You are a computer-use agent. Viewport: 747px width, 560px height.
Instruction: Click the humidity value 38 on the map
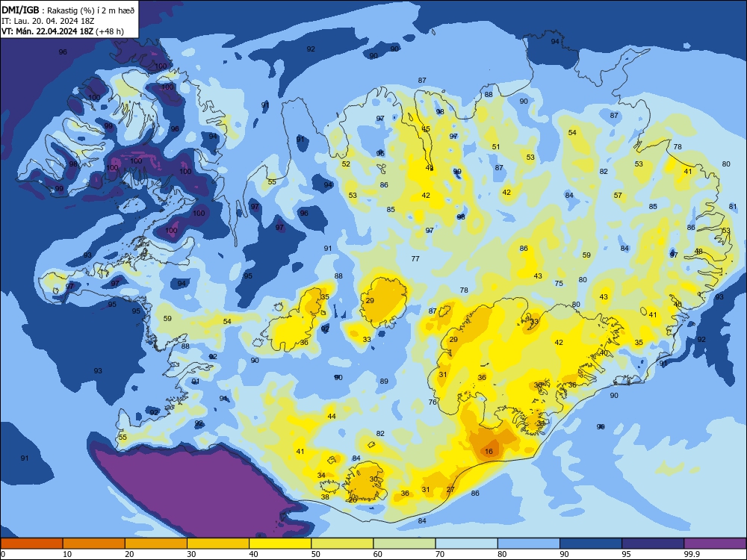click(x=325, y=497)
